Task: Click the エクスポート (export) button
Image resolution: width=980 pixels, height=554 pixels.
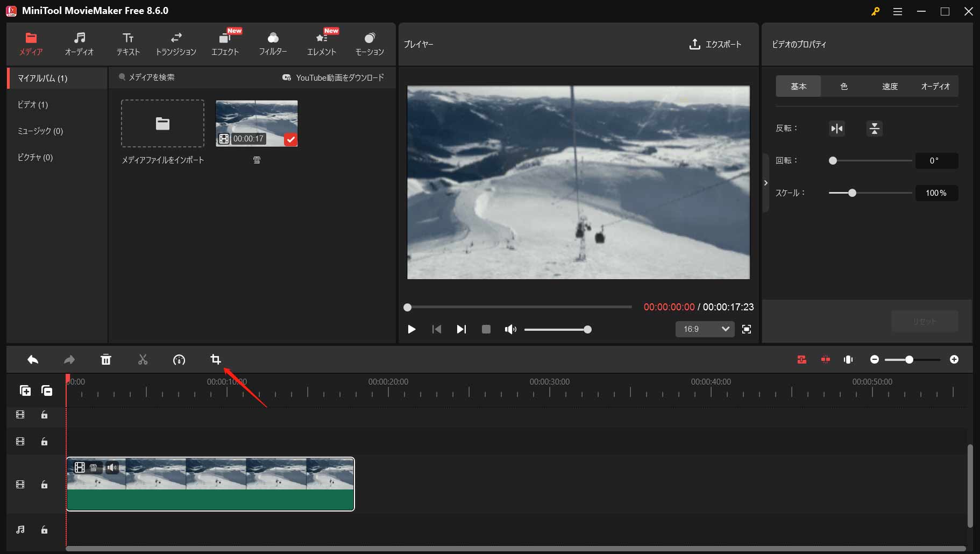Action: tap(716, 45)
